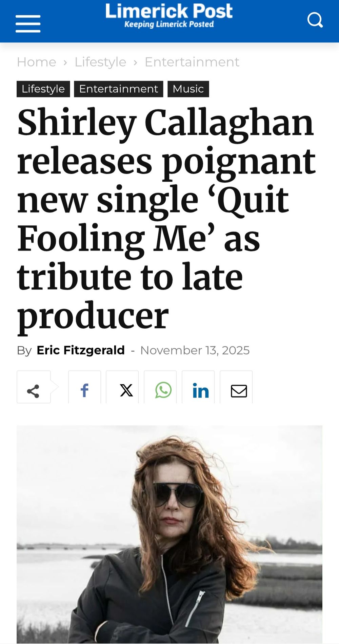339x644 pixels.
Task: Click the Keeping Limerick Posted tagline
Action: 169,24
